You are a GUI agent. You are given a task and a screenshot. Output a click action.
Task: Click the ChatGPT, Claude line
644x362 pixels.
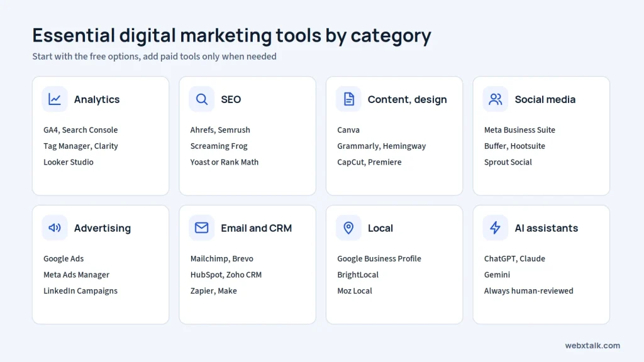click(x=514, y=258)
